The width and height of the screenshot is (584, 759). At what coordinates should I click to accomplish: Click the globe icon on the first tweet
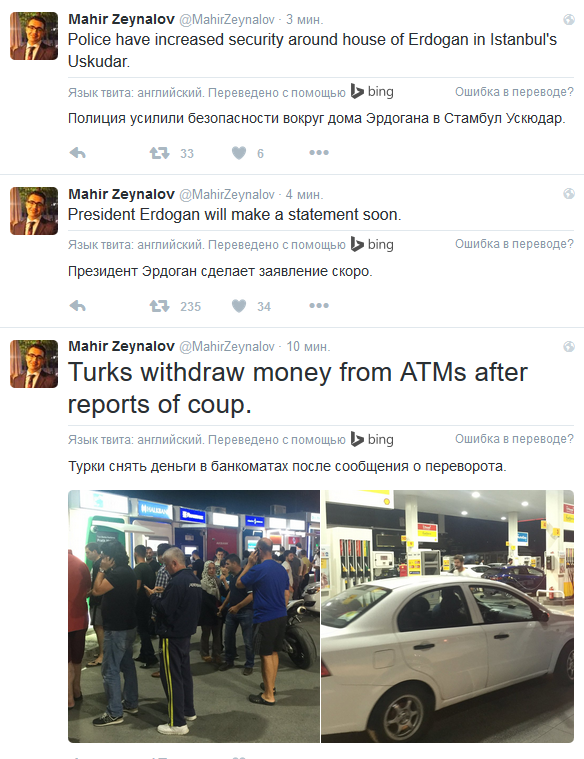(x=569, y=19)
